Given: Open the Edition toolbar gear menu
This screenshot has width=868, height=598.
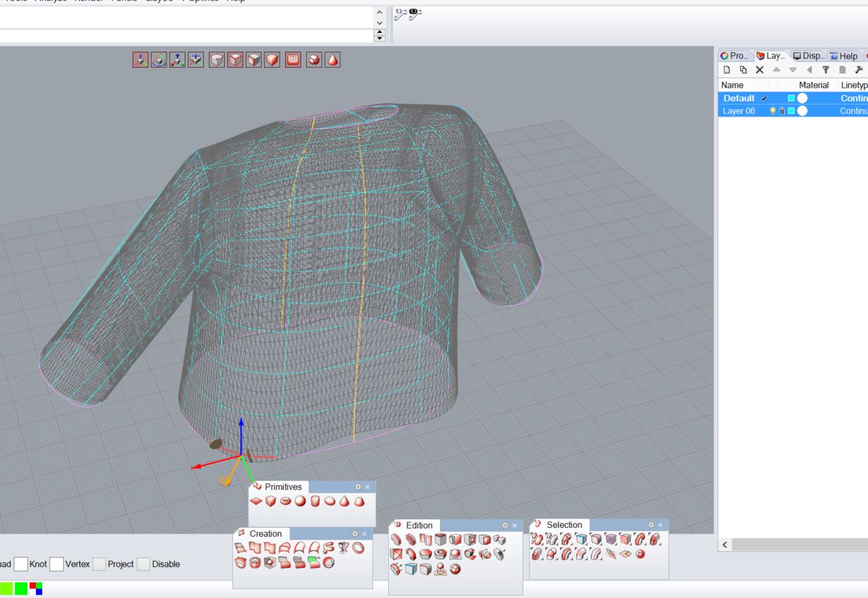Looking at the screenshot, I should [x=505, y=525].
